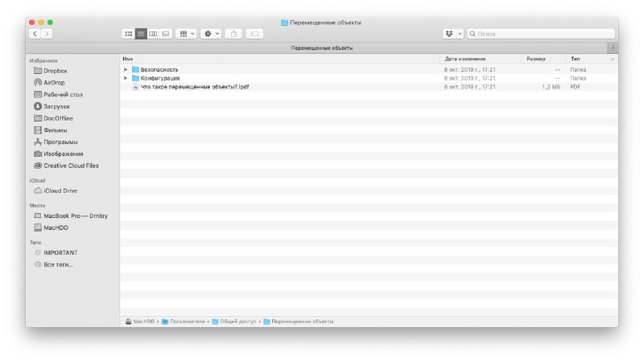This screenshot has width=644, height=361.
Task: Expand the Конфигурация folder disclosure triangle
Action: coord(126,78)
